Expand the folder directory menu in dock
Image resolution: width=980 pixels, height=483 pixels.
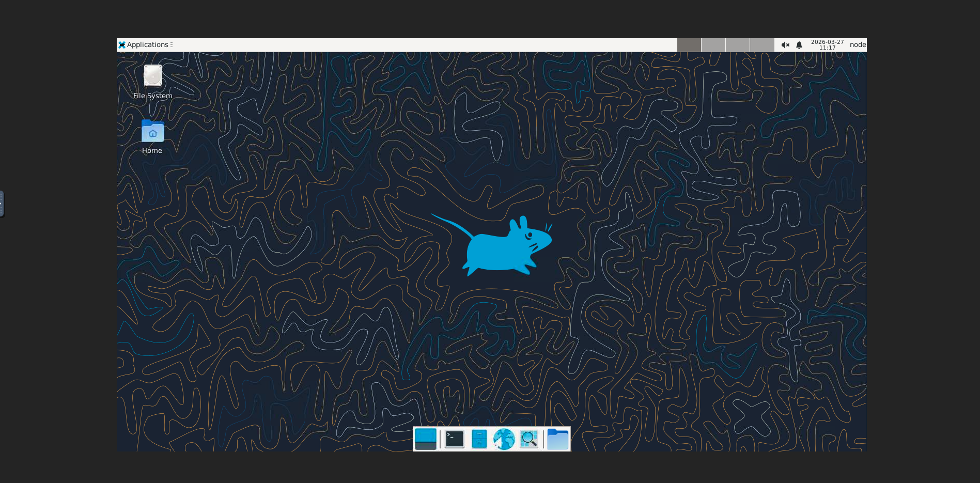point(558,439)
